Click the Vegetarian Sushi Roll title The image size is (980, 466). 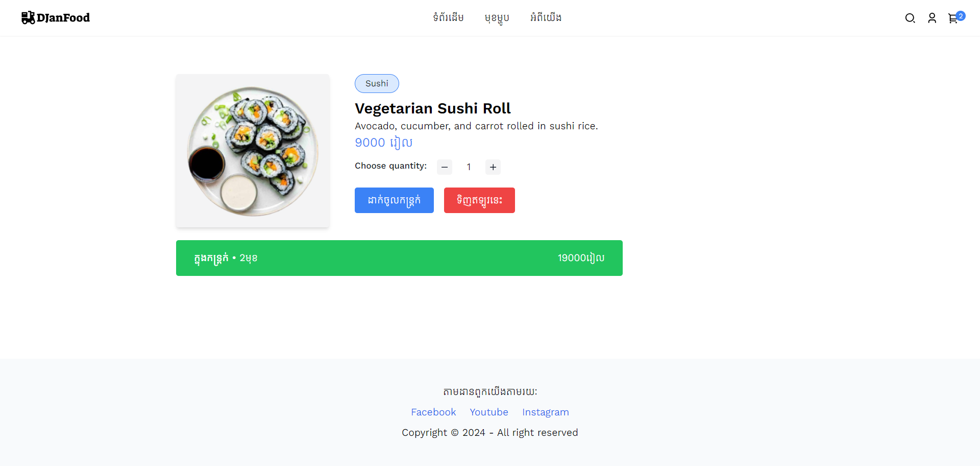click(432, 108)
